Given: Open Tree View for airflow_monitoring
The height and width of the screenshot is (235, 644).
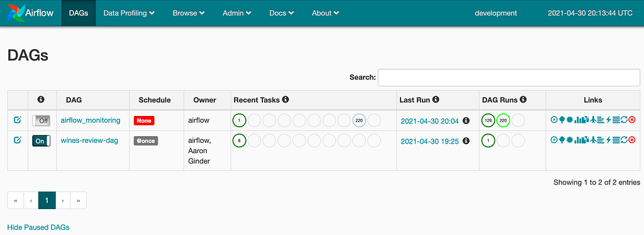Looking at the screenshot, I should 562,120.
